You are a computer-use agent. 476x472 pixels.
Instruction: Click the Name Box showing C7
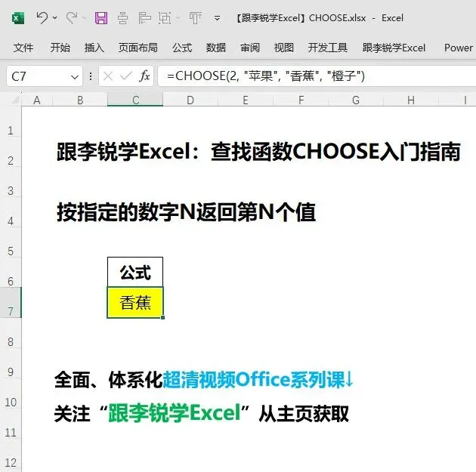tap(45, 76)
